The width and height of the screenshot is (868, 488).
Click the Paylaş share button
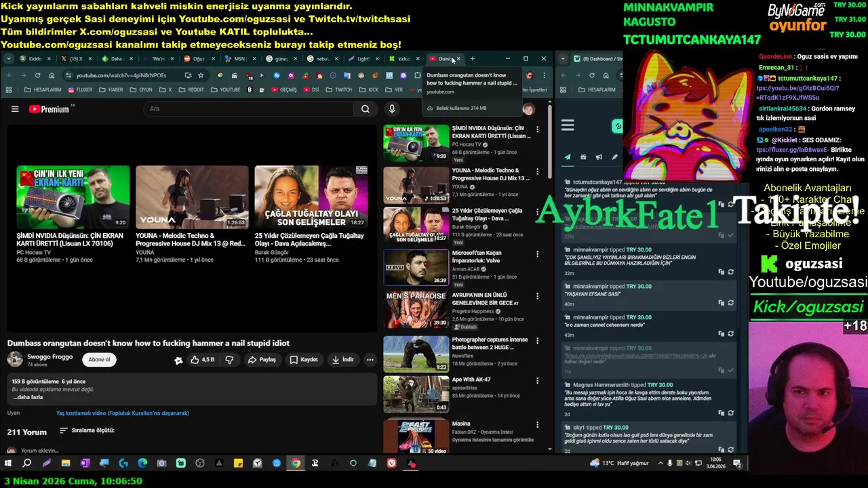262,360
